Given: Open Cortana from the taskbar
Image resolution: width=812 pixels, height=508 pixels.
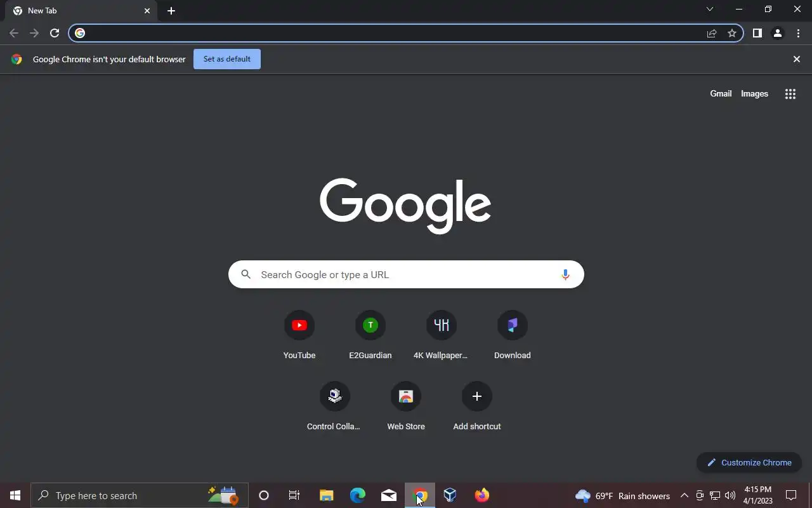Looking at the screenshot, I should point(264,495).
